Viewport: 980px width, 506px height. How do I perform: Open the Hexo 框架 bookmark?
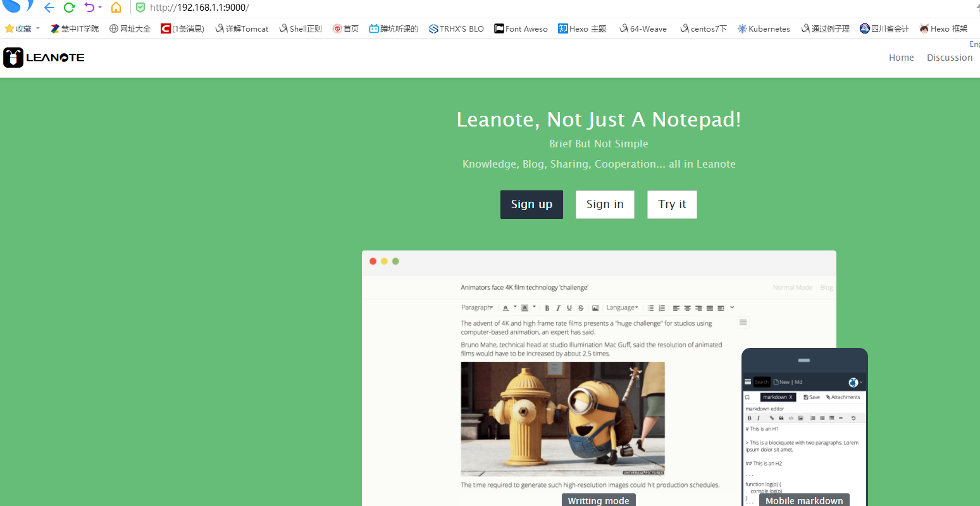944,28
